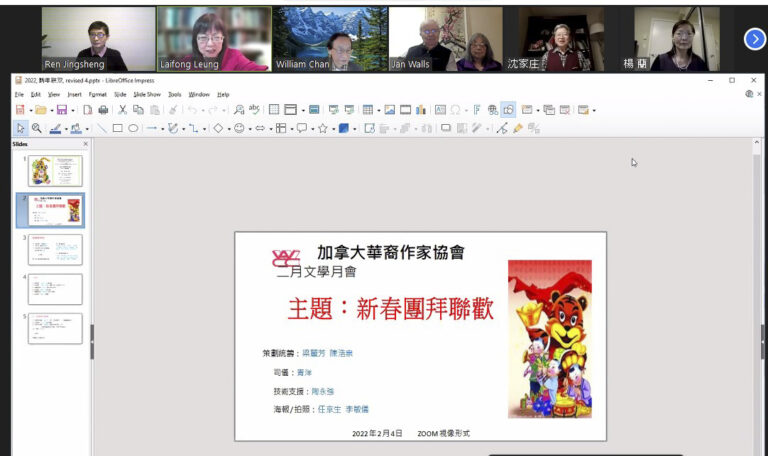768x456 pixels.
Task: Start slideshow from current slide icon
Action: (349, 110)
